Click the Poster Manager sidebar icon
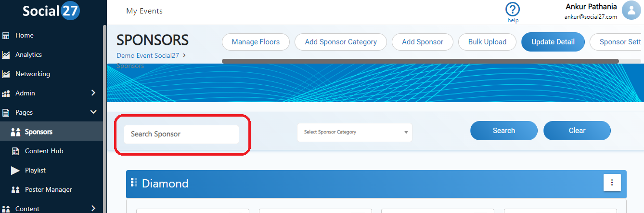Image resolution: width=644 pixels, height=213 pixels. [16, 190]
